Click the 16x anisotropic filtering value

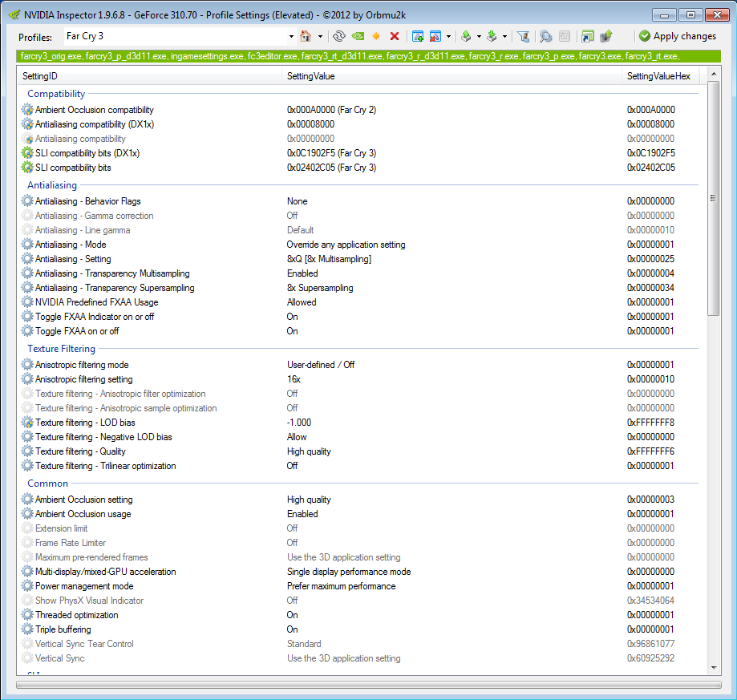(294, 379)
